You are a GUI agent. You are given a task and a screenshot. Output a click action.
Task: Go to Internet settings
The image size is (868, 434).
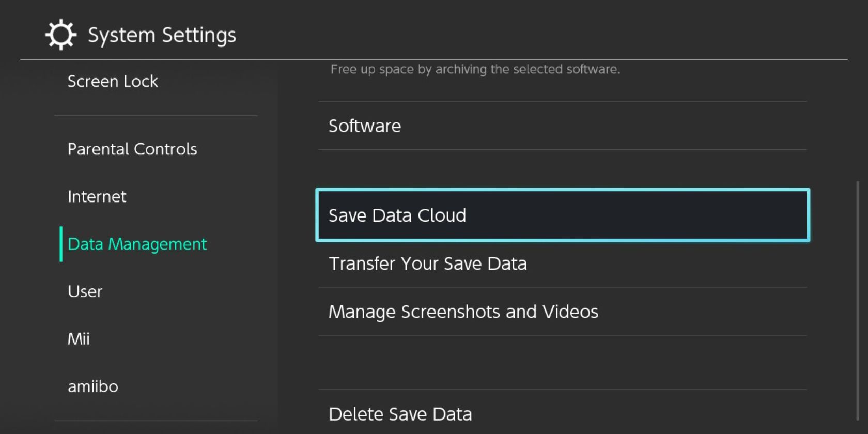(x=97, y=196)
